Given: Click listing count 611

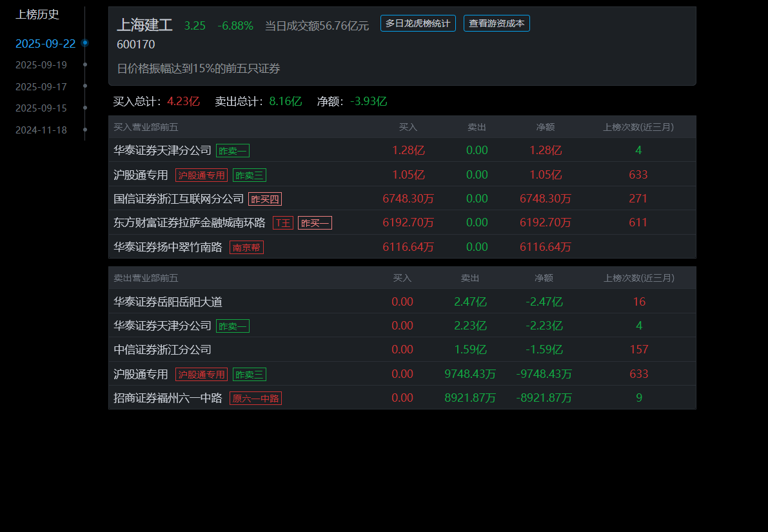Looking at the screenshot, I should [x=638, y=222].
